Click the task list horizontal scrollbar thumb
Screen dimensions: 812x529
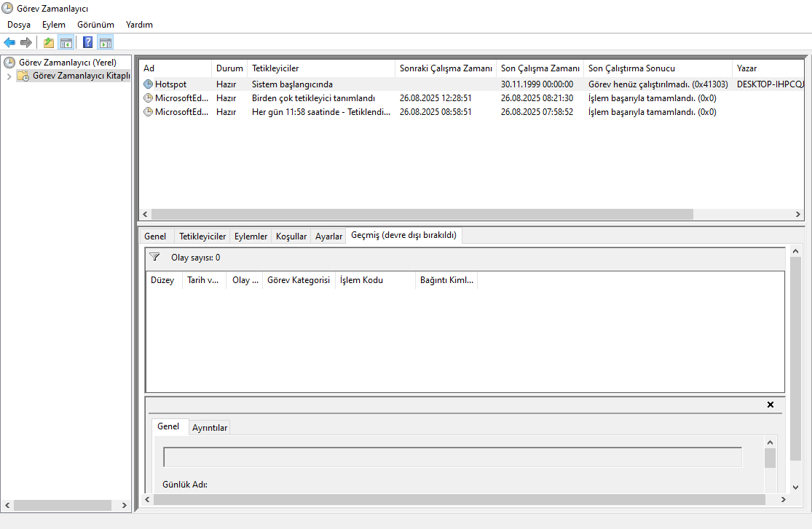click(422, 214)
